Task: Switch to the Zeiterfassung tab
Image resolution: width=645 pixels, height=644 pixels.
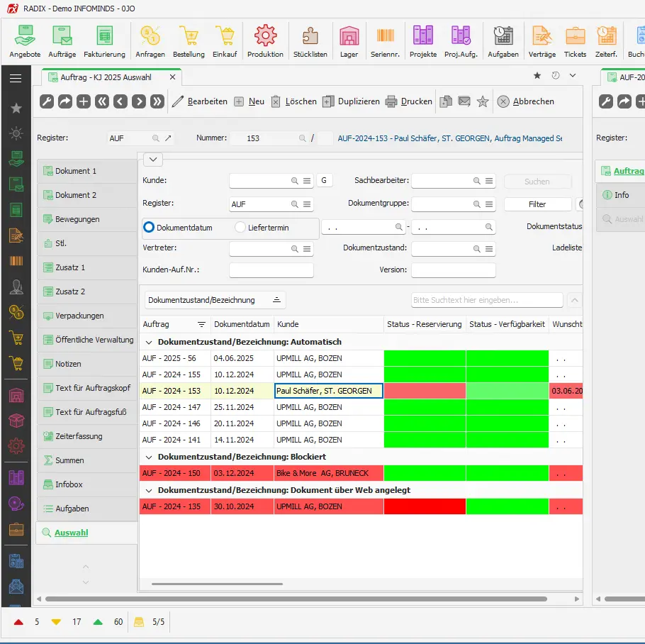Action: pyautogui.click(x=87, y=436)
